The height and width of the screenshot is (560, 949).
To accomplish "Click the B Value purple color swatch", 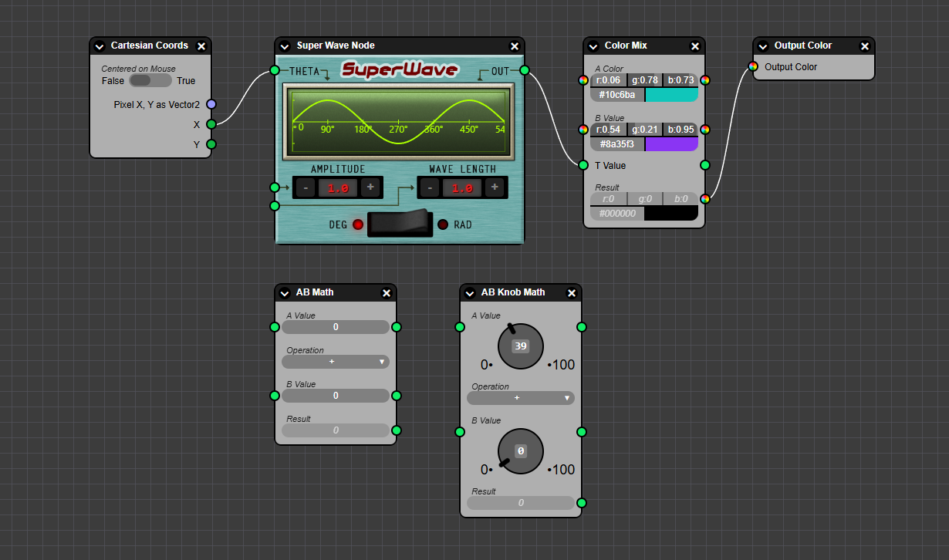I will [x=671, y=144].
